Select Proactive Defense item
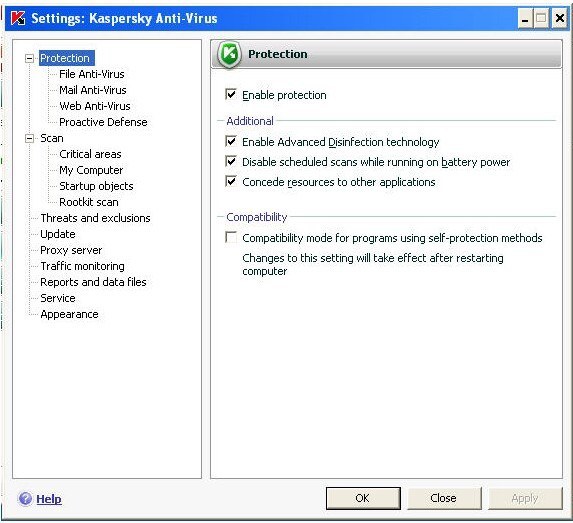This screenshot has height=523, width=573. 103,122
